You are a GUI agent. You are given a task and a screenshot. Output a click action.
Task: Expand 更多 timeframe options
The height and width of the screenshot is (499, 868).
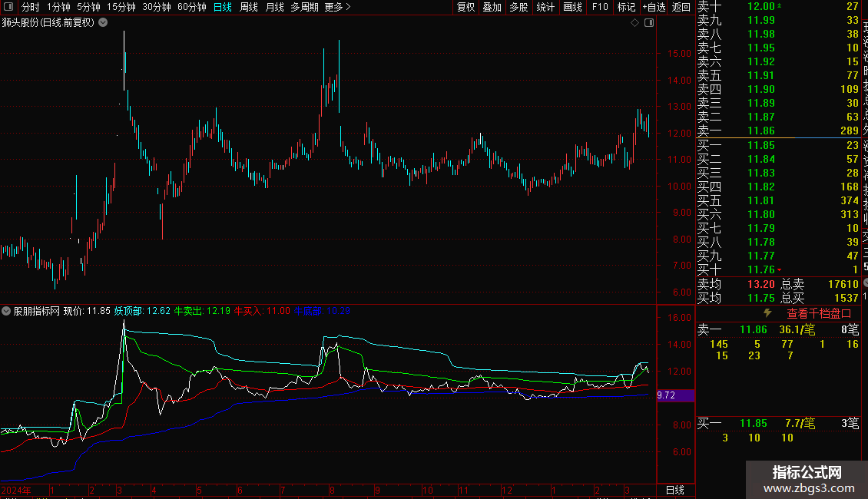tap(338, 7)
